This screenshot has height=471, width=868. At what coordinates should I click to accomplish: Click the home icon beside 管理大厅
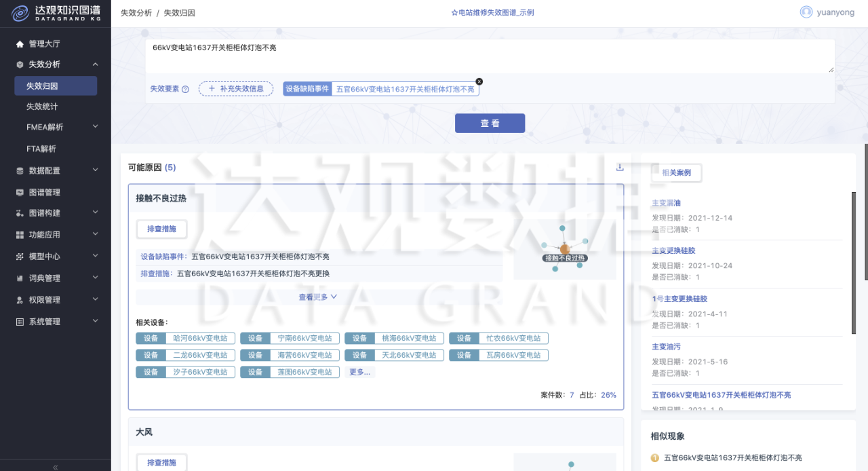20,43
